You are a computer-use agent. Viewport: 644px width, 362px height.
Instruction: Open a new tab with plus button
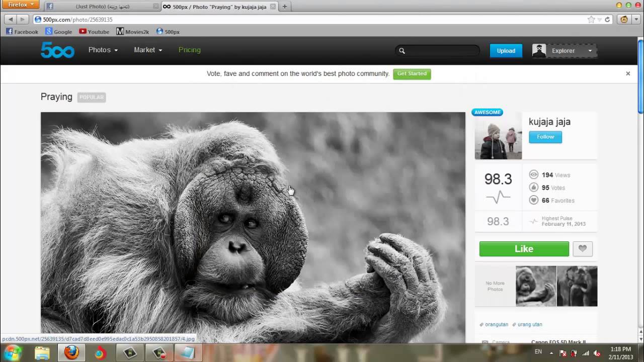[284, 7]
